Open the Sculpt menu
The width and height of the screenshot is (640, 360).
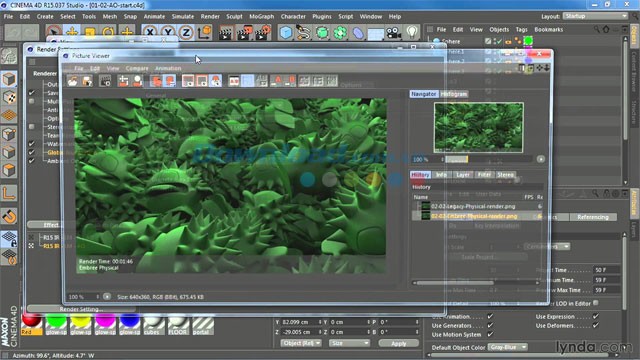[234, 17]
